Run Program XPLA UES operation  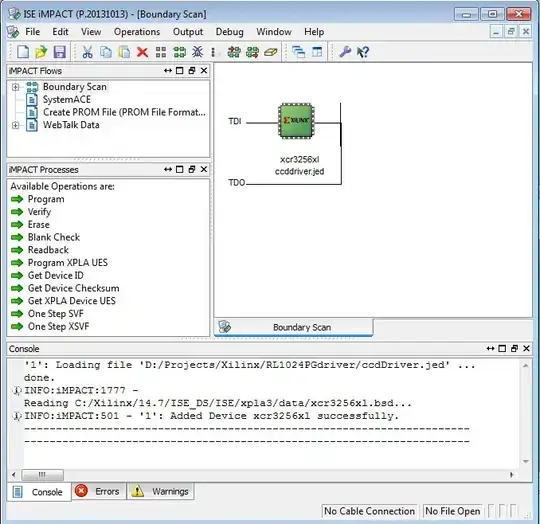68,263
